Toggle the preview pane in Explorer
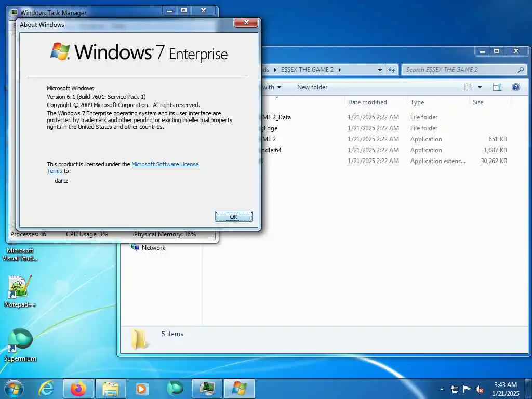 pos(497,87)
